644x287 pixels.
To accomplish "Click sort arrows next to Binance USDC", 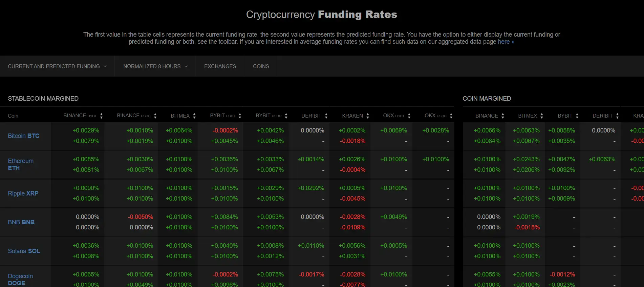I will [155, 116].
